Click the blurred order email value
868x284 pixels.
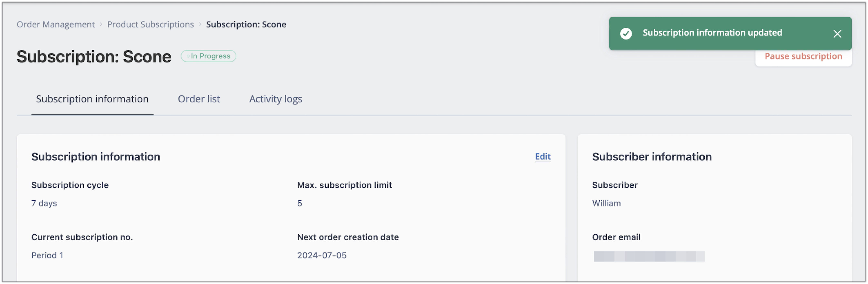click(649, 256)
